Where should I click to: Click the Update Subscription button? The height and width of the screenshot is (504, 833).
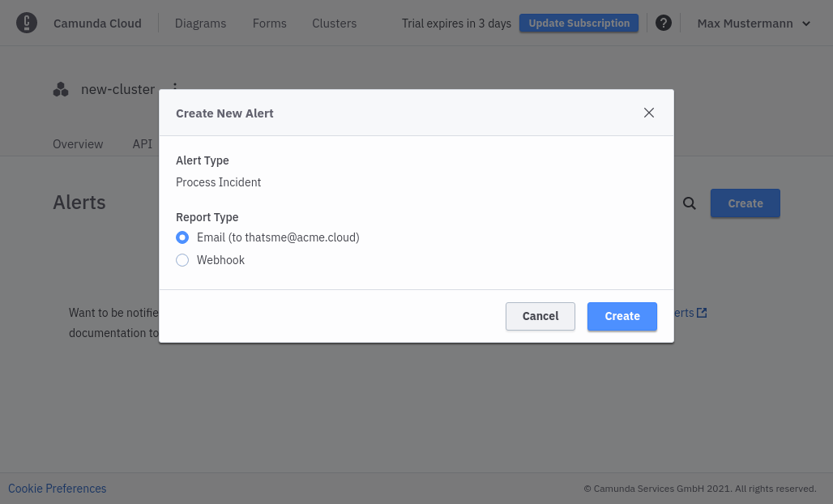pyautogui.click(x=579, y=23)
